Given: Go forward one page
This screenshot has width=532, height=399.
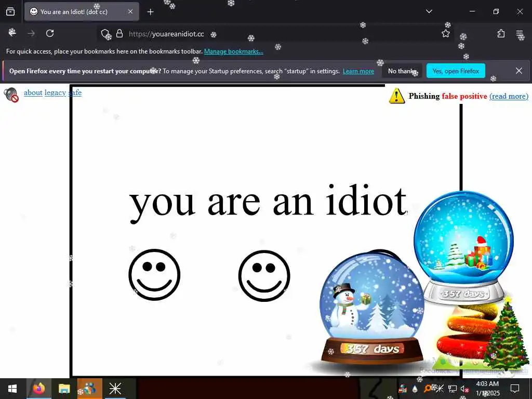Looking at the screenshot, I should pyautogui.click(x=31, y=33).
